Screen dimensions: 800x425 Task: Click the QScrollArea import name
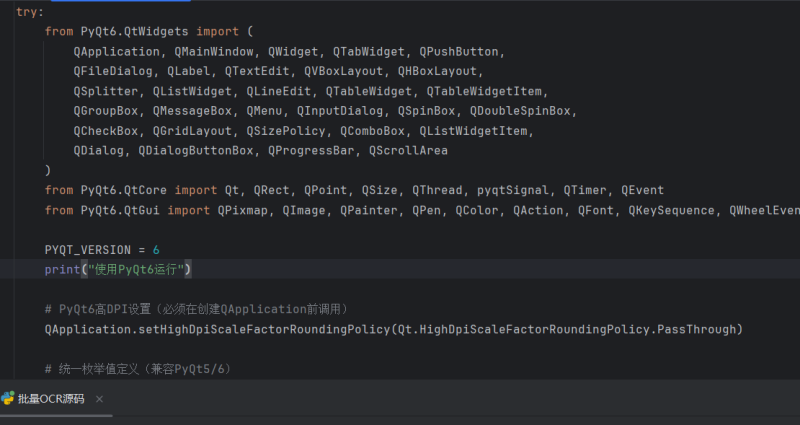click(408, 151)
